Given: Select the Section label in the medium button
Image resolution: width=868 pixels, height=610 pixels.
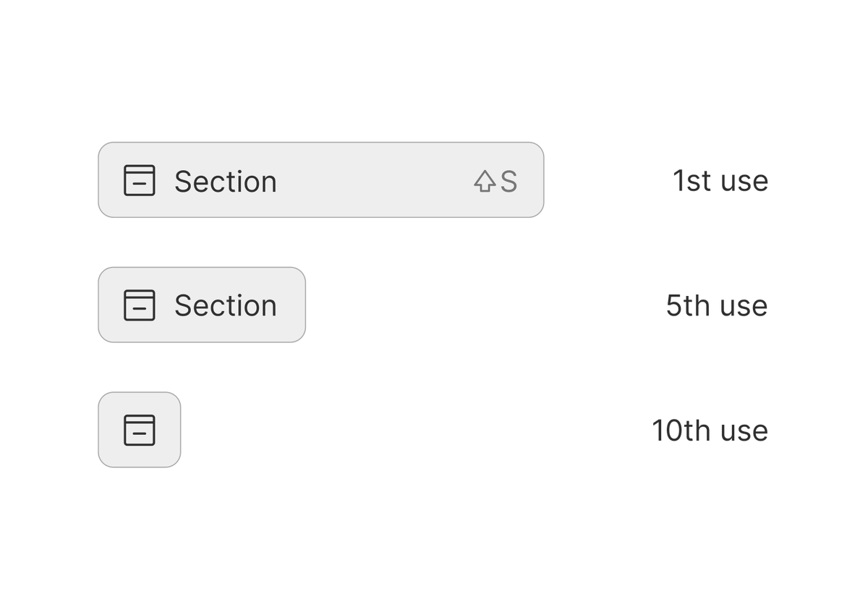Looking at the screenshot, I should tap(225, 305).
